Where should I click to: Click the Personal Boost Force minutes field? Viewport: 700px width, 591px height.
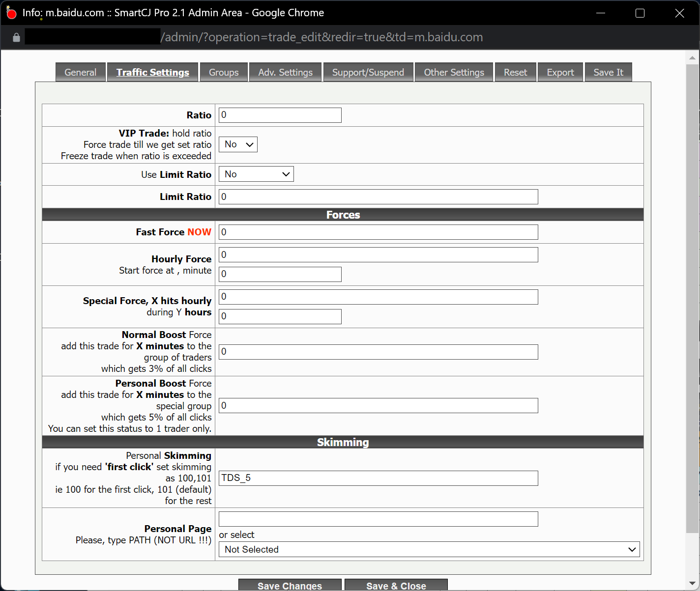(x=379, y=405)
